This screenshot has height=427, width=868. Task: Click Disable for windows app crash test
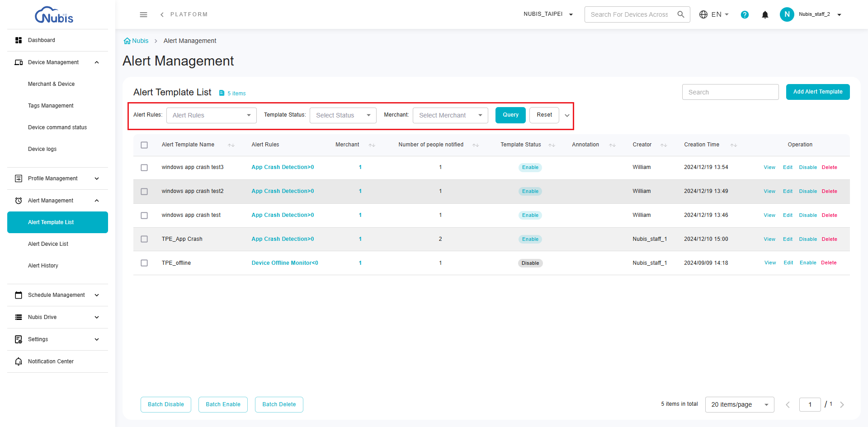pyautogui.click(x=808, y=216)
